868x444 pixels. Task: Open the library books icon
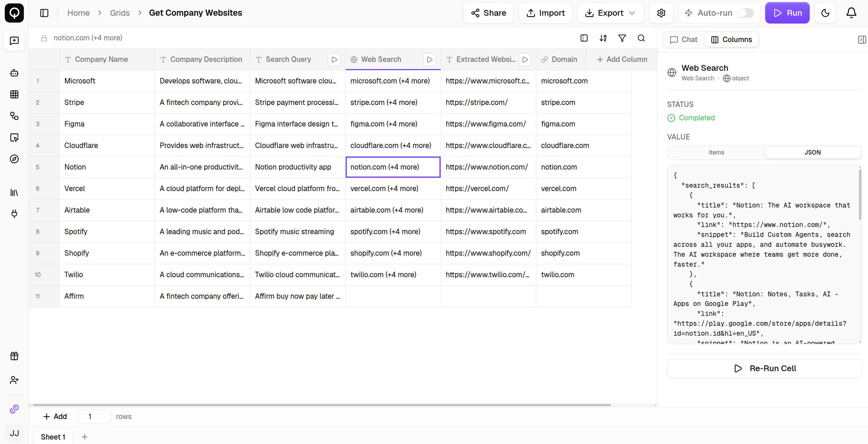14,193
